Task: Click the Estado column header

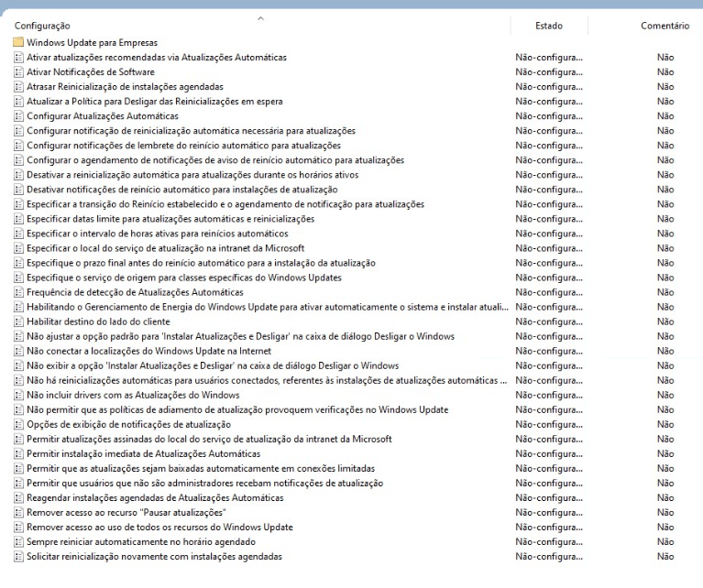Action: coord(549,26)
